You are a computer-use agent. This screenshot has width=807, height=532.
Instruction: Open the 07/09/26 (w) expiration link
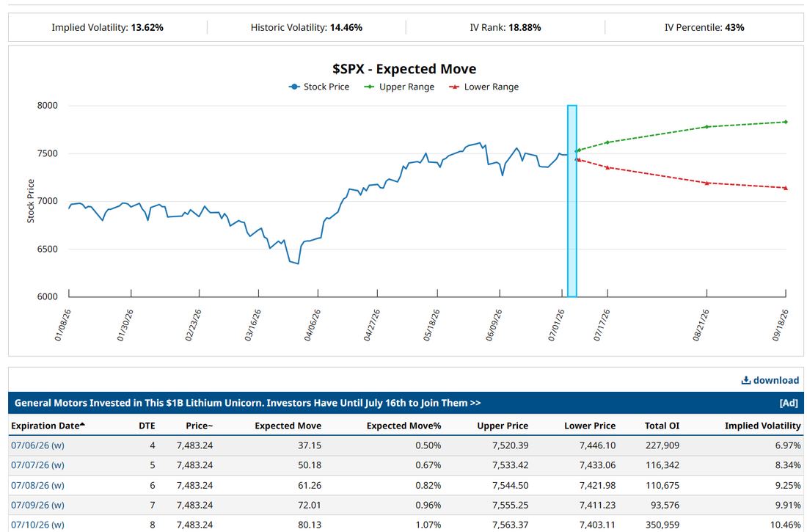coord(37,506)
